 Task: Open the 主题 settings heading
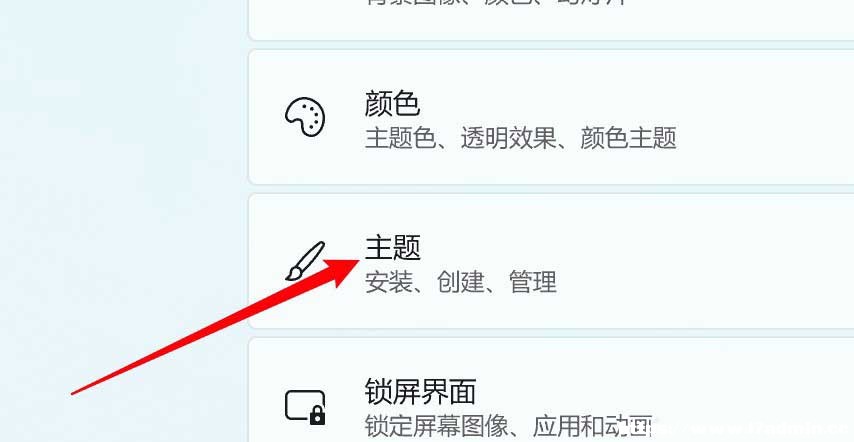[392, 247]
